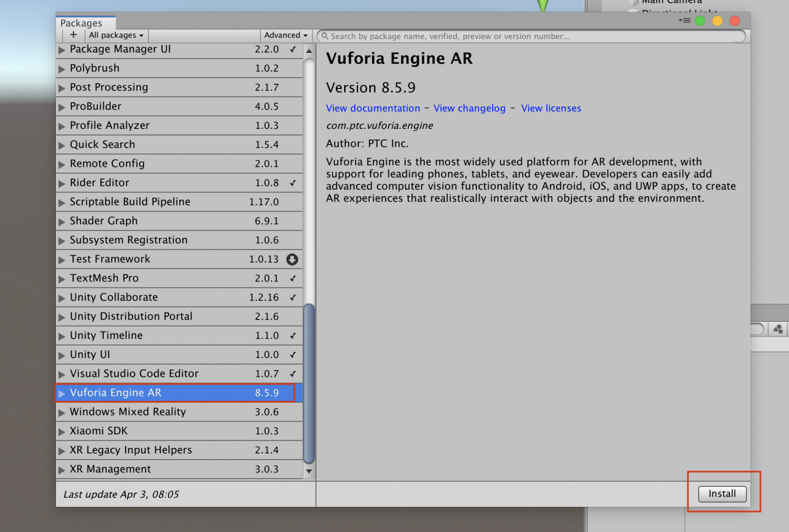Expand the XR Management package entry

click(x=62, y=469)
